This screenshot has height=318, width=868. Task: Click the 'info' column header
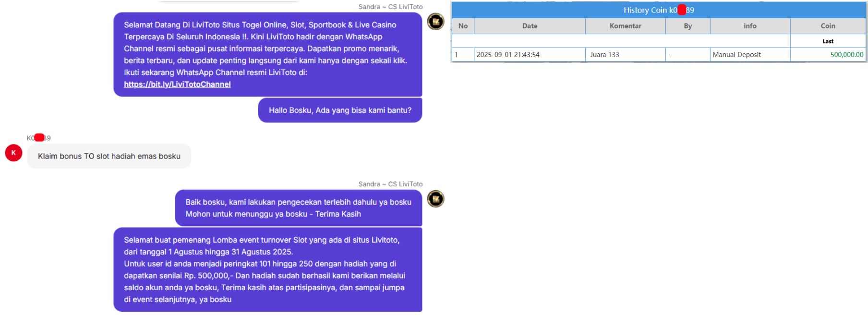pyautogui.click(x=750, y=26)
